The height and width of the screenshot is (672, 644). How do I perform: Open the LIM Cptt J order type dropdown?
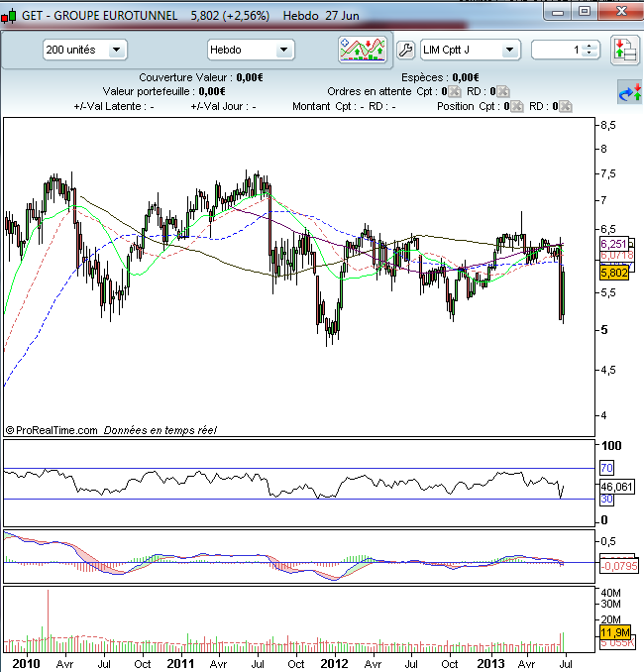click(x=471, y=50)
